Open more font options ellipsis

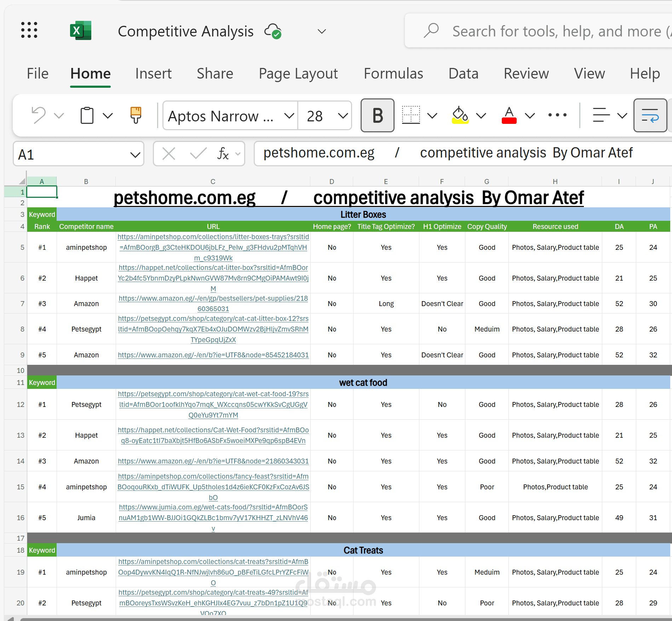tap(557, 115)
